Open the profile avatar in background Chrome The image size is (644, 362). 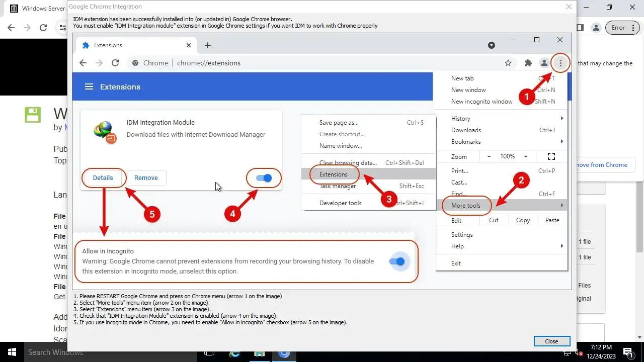(596, 28)
